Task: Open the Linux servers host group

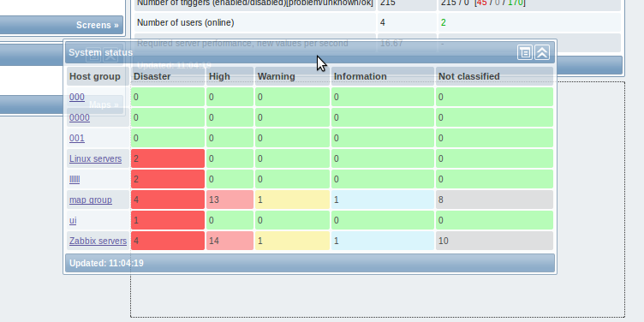Action: 95,158
